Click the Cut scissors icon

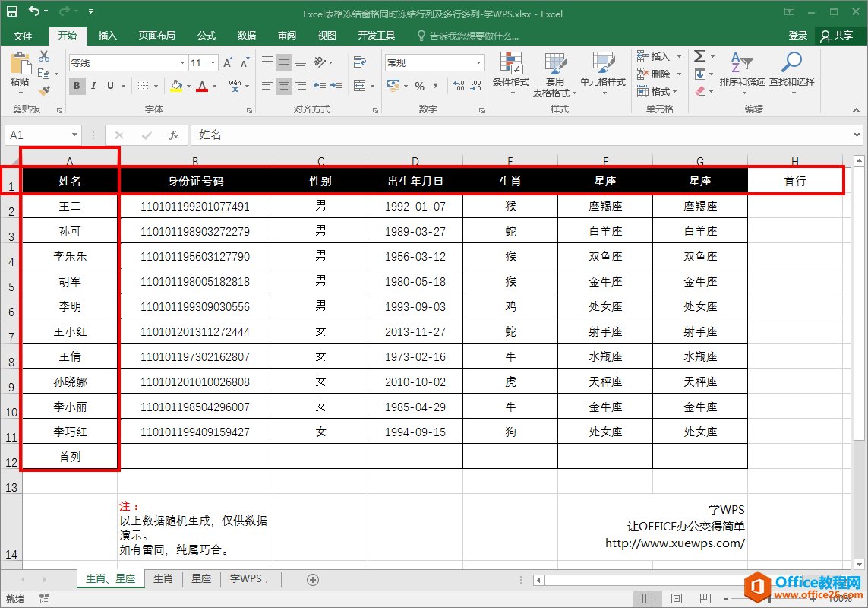[44, 56]
